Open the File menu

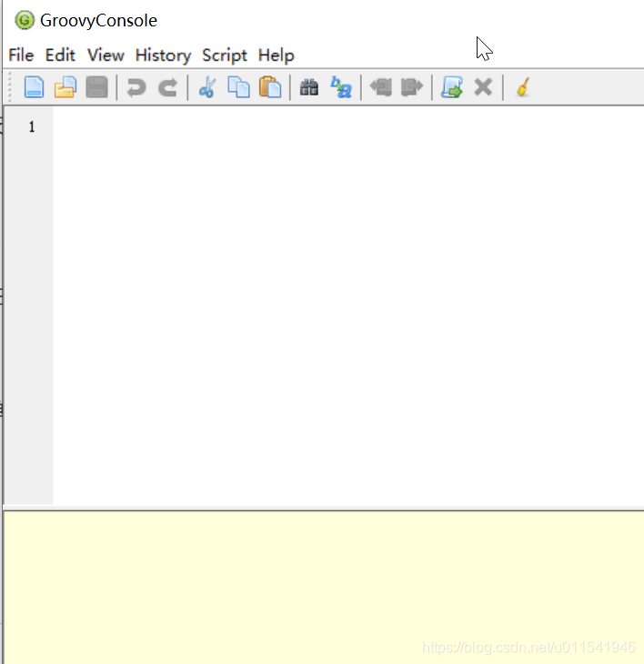tap(21, 55)
